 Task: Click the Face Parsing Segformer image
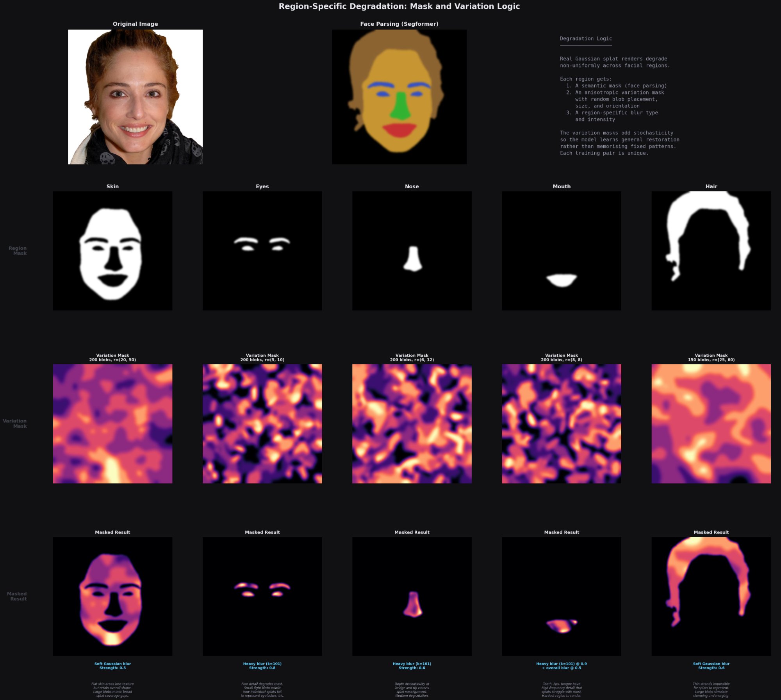pos(399,97)
